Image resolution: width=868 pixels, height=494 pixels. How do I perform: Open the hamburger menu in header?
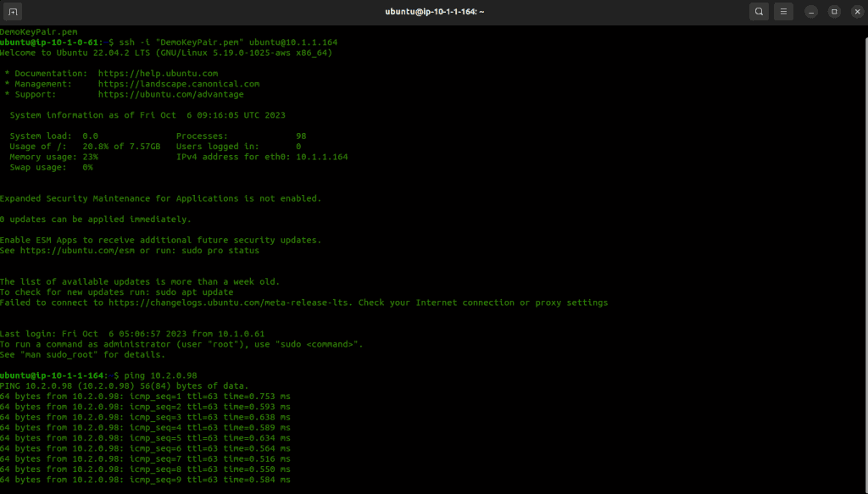[x=784, y=11]
